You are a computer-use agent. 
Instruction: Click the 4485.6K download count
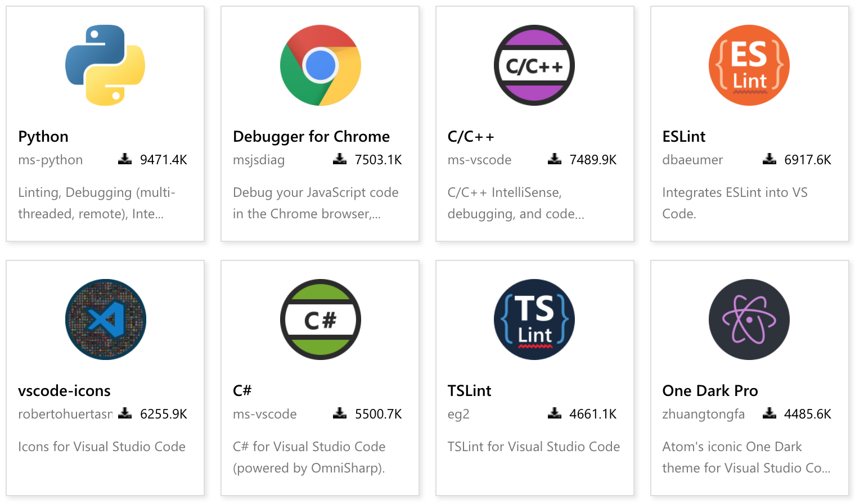(808, 414)
